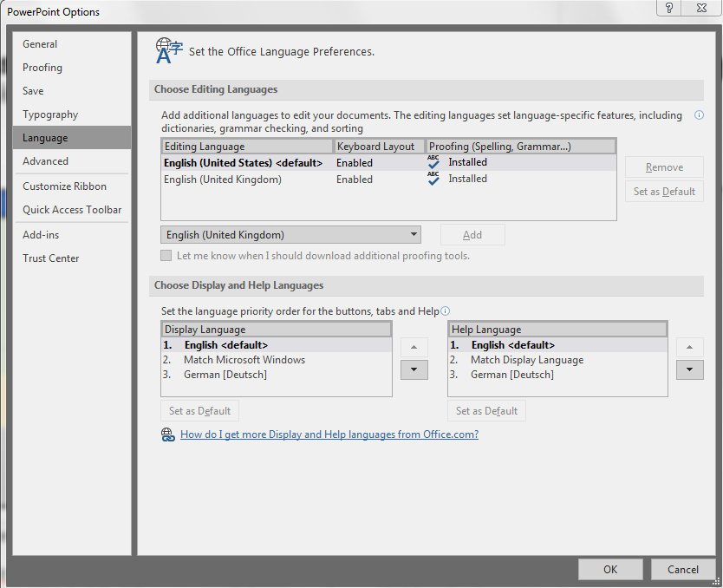Go to the Typography category
This screenshot has width=723, height=588.
pyautogui.click(x=72, y=114)
